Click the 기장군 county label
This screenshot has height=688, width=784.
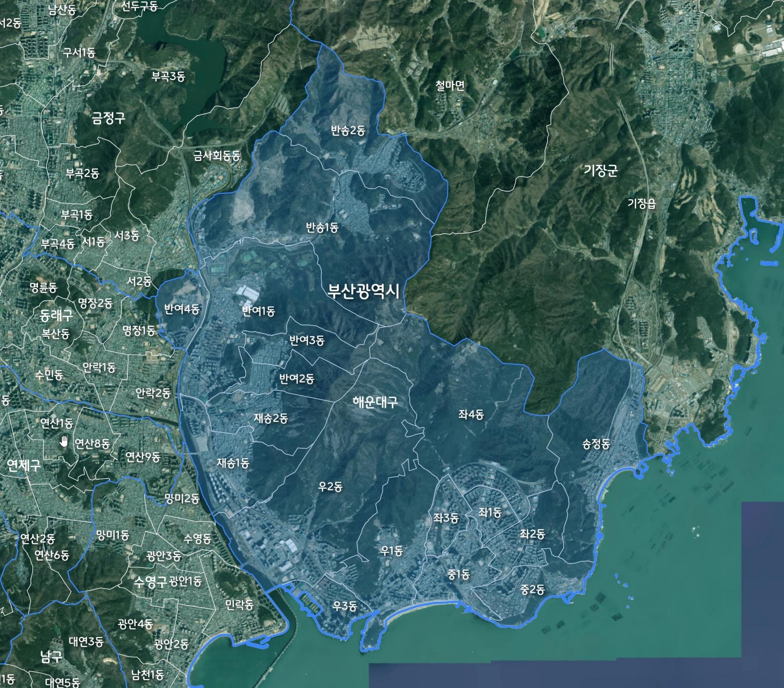click(600, 170)
